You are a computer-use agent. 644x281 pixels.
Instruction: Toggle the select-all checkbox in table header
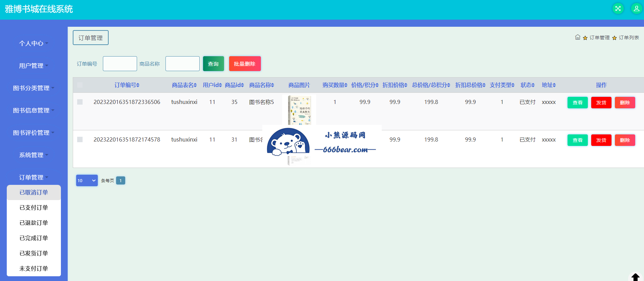[80, 85]
